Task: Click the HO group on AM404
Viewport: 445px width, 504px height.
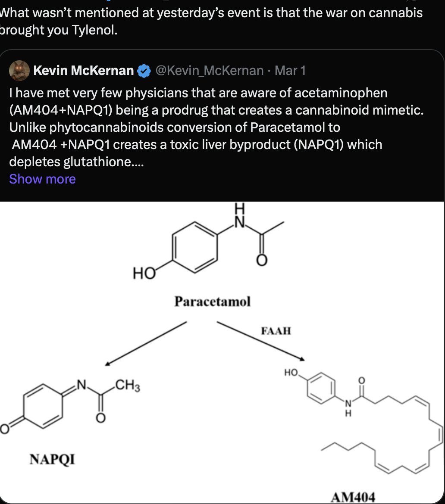Action: click(x=292, y=373)
